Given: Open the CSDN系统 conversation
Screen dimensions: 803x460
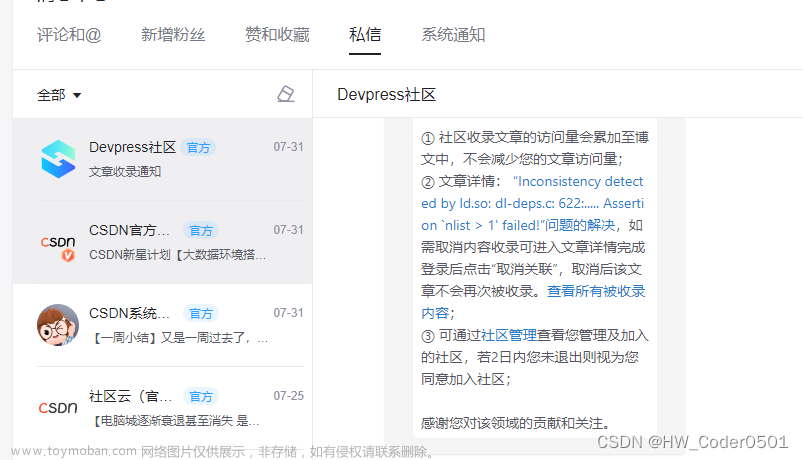Looking at the screenshot, I should (162, 325).
